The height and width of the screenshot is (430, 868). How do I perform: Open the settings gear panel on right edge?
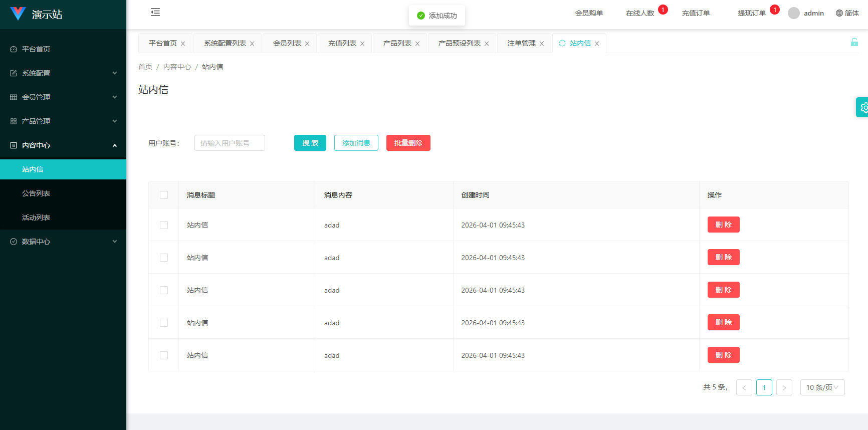tap(863, 107)
